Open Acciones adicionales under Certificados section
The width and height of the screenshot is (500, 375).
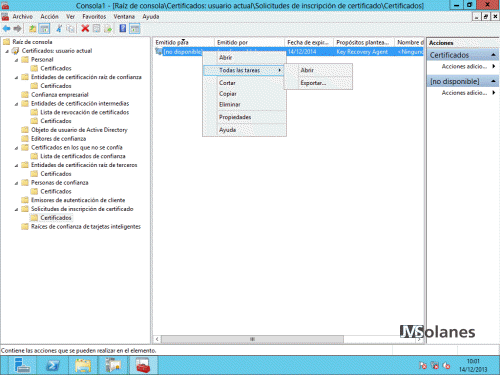click(x=464, y=67)
